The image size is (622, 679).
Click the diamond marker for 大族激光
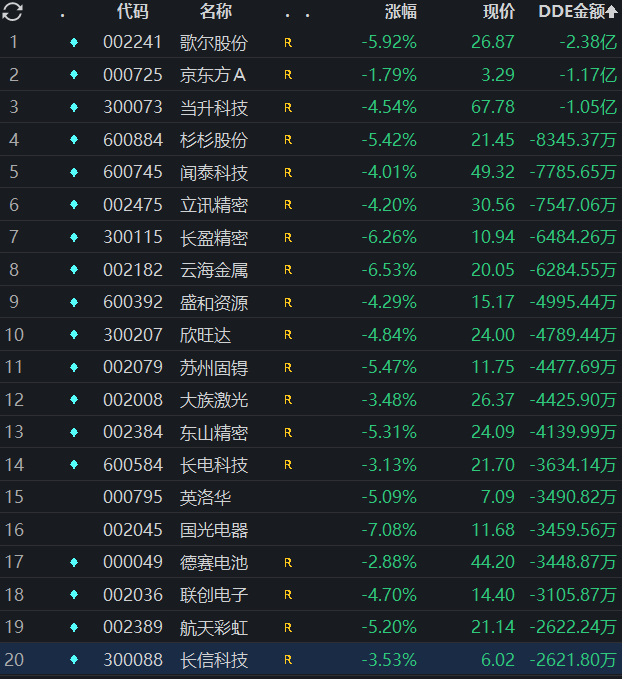pyautogui.click(x=74, y=400)
